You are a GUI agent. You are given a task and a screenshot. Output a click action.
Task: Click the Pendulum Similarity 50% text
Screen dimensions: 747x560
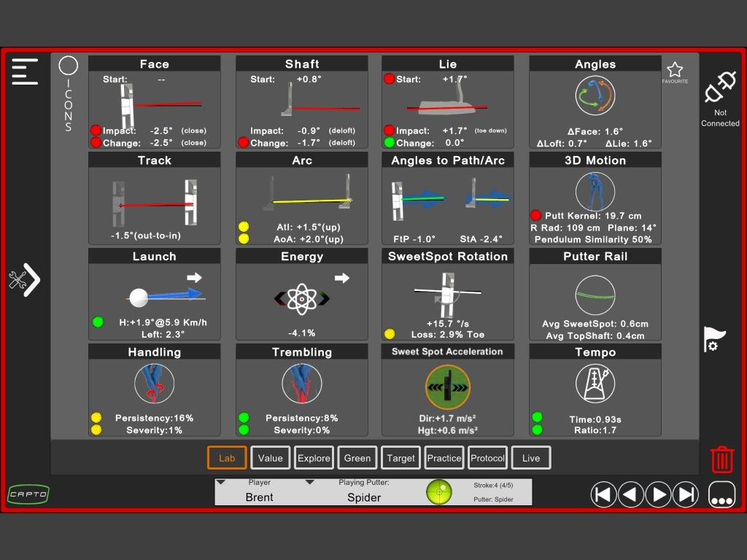click(593, 239)
